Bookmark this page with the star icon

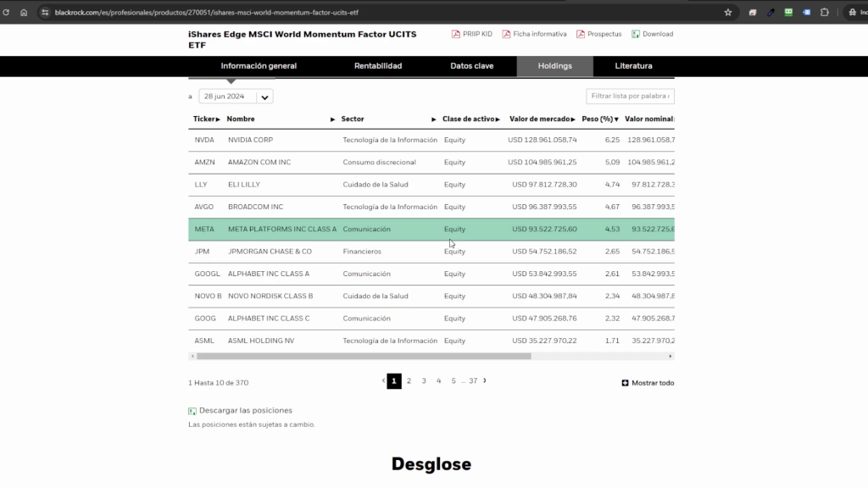[x=728, y=12]
